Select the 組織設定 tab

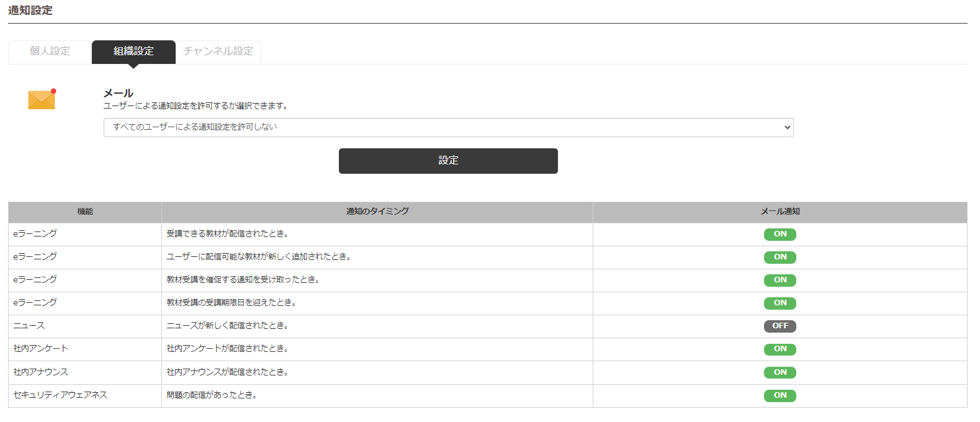[x=133, y=52]
